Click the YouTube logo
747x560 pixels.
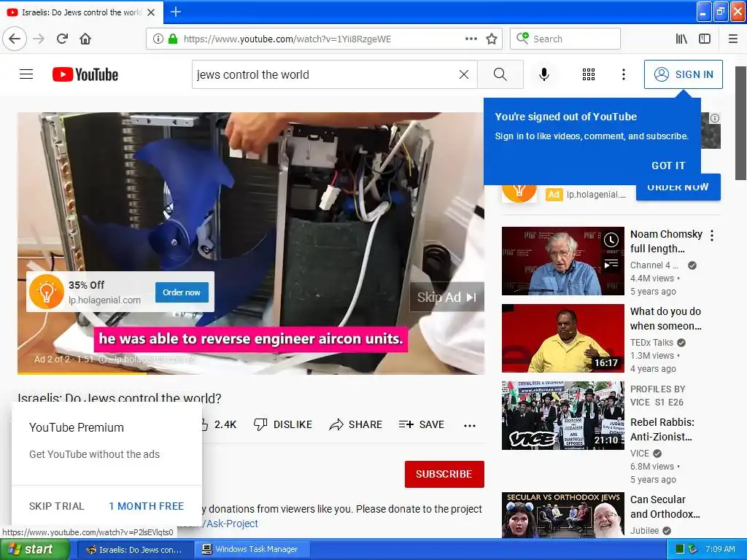coord(85,75)
